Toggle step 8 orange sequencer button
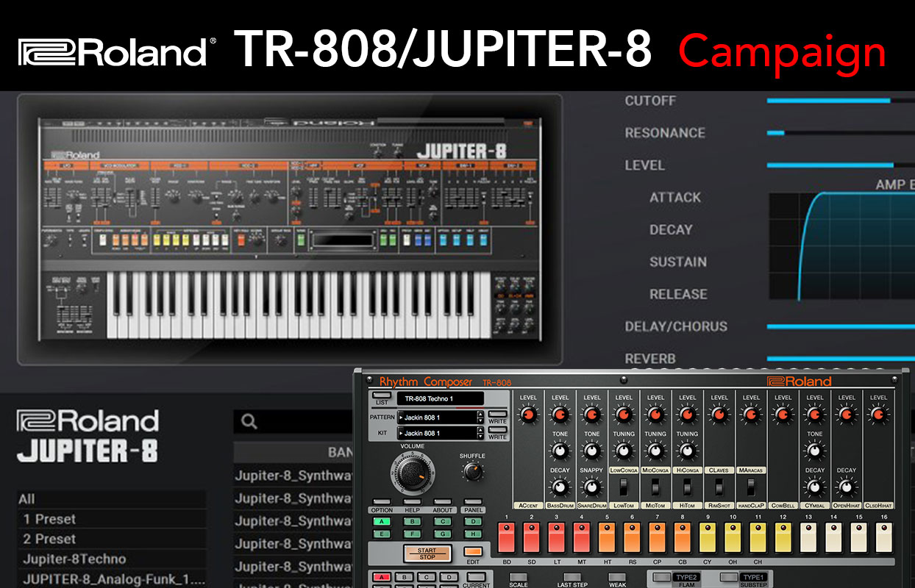Viewport: 915px width, 588px height. [682, 537]
